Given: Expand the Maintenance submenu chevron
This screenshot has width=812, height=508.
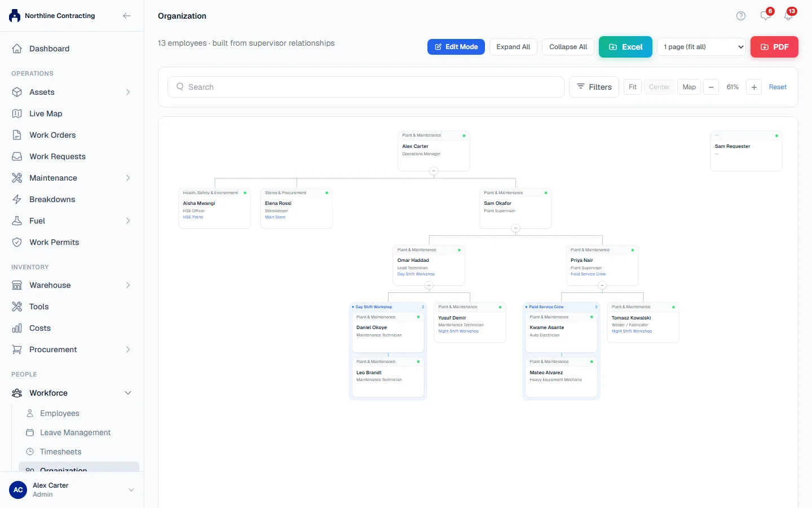Looking at the screenshot, I should [128, 178].
